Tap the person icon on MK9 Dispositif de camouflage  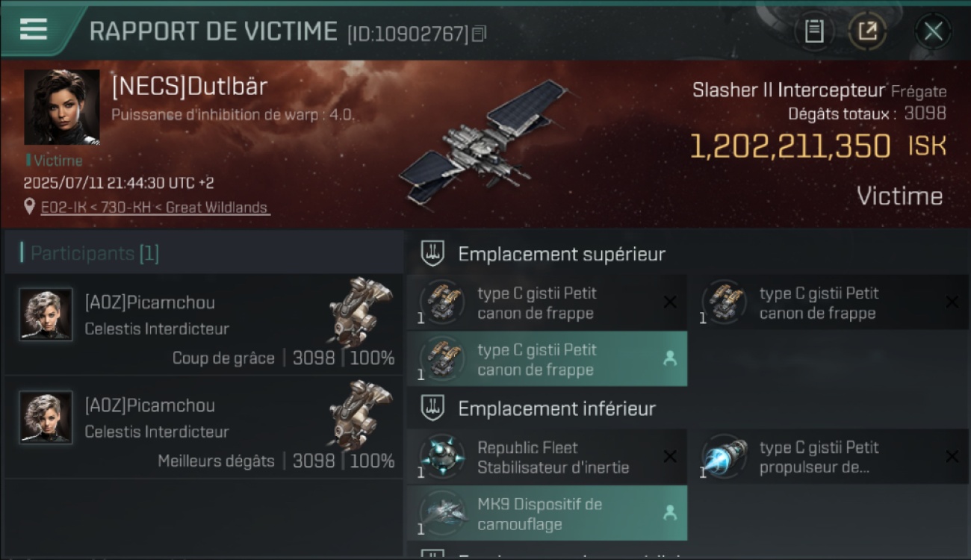(x=670, y=513)
